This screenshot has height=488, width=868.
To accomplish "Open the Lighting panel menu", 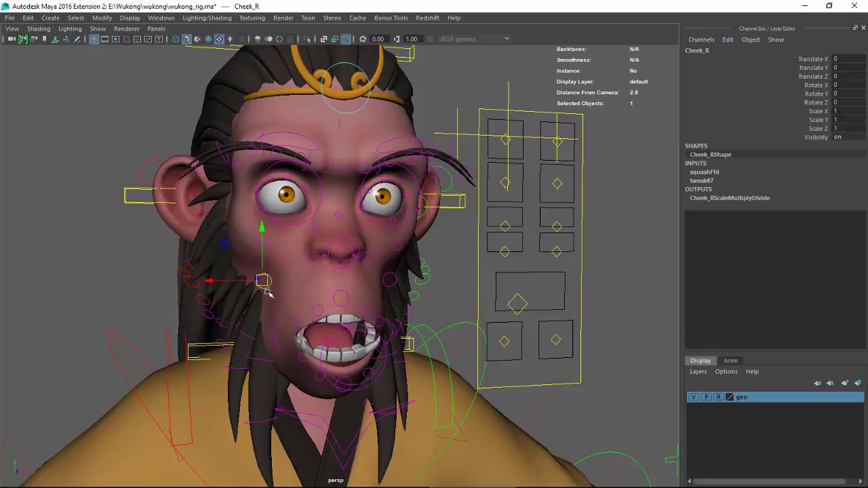I will tap(70, 28).
